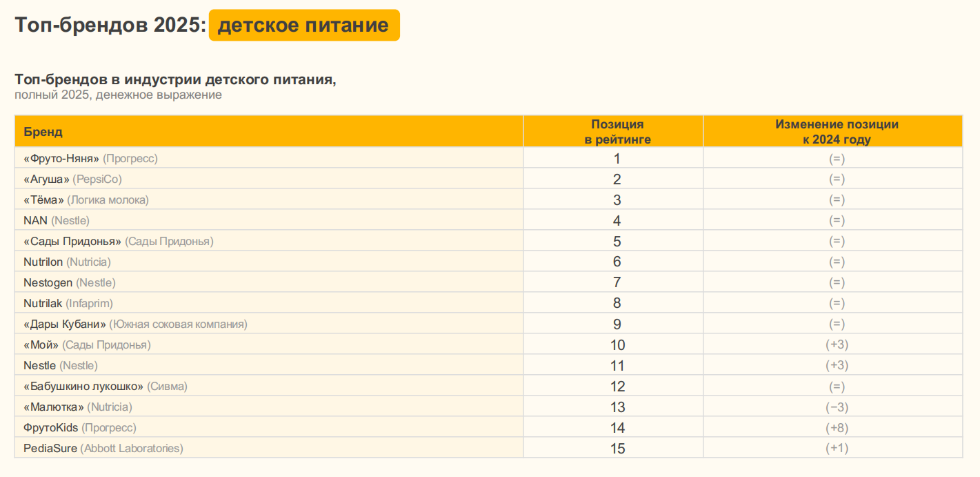Select ranking position 13 cell
The height and width of the screenshot is (477, 980).
coord(614,407)
